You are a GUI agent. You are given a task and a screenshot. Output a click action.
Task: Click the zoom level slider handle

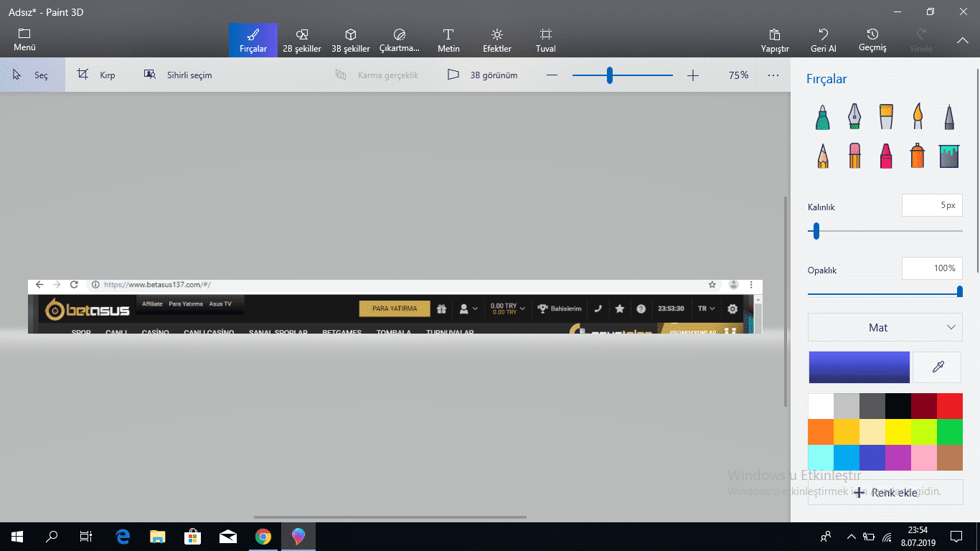pos(609,75)
